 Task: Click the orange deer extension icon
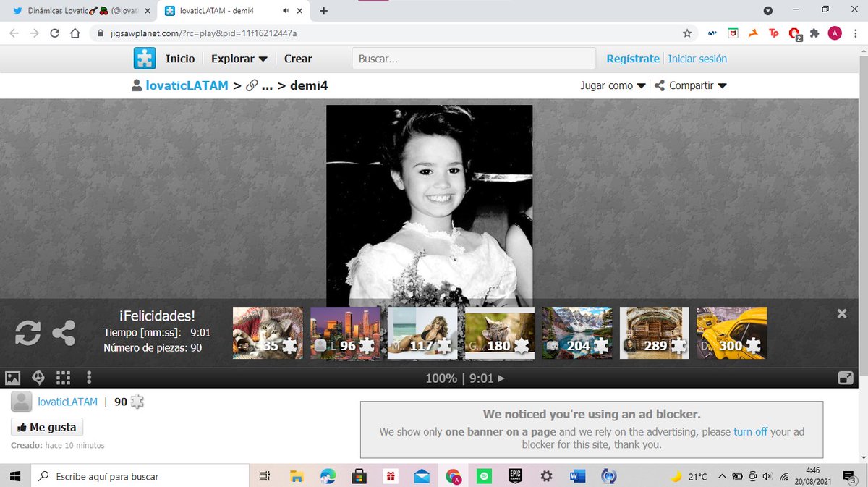753,33
